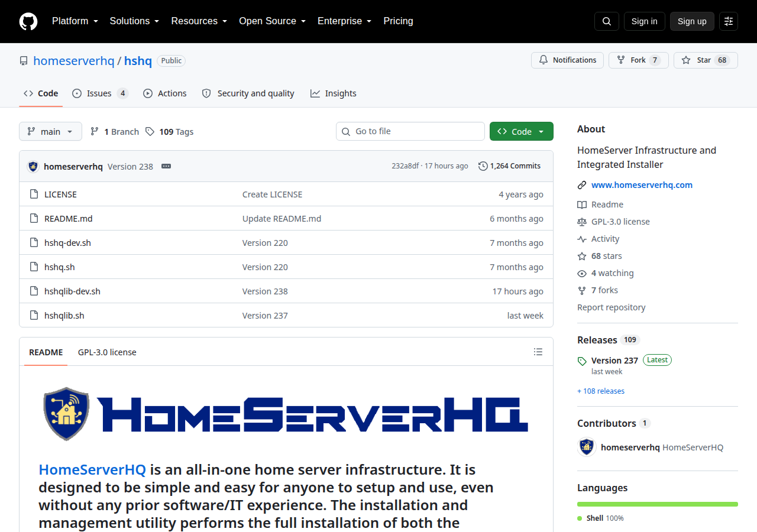Fork the hshq repository

click(x=638, y=60)
